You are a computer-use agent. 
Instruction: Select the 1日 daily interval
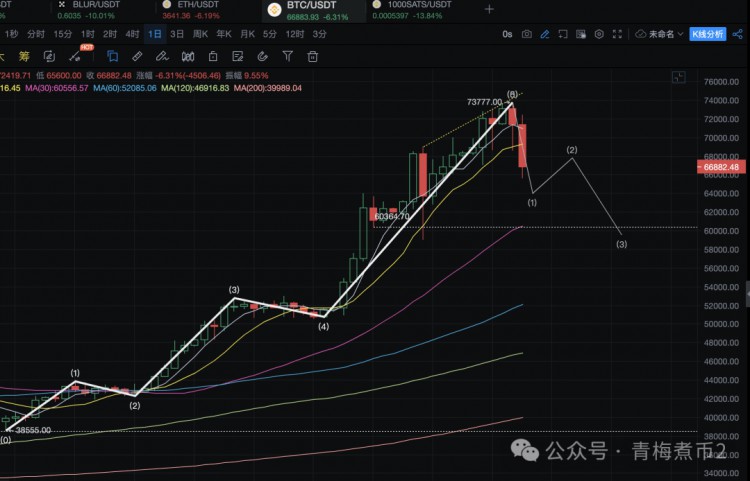[155, 34]
